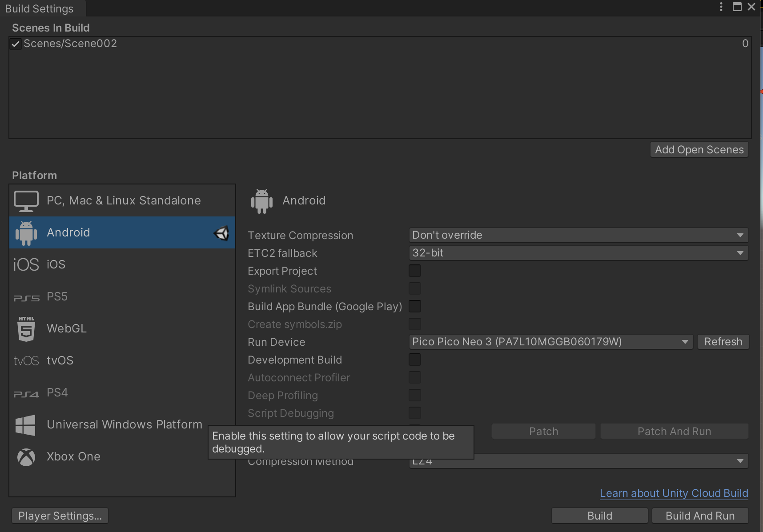
Task: Click the tvOS platform icon
Action: 26,360
